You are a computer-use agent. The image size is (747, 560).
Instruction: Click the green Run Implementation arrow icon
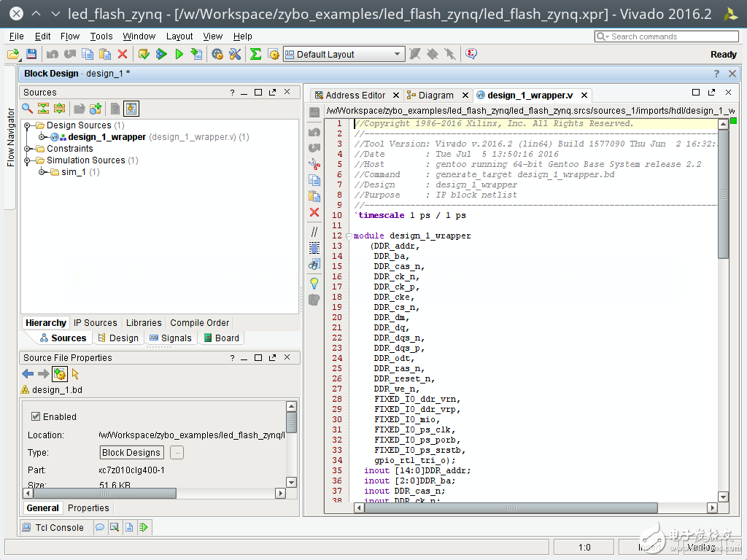click(x=179, y=54)
